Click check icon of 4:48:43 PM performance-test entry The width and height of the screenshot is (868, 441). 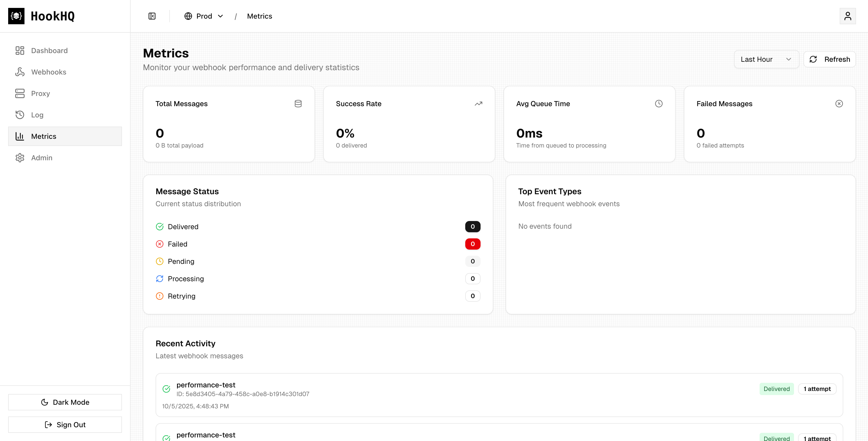click(167, 389)
